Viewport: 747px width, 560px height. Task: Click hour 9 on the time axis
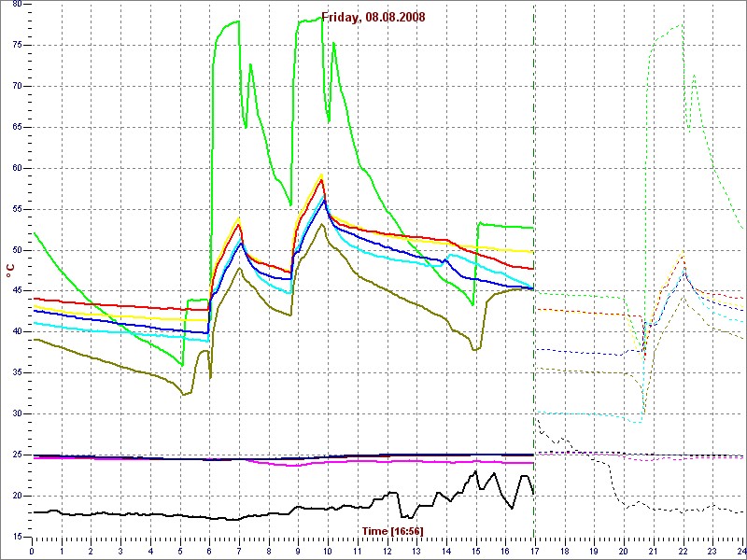(298, 549)
